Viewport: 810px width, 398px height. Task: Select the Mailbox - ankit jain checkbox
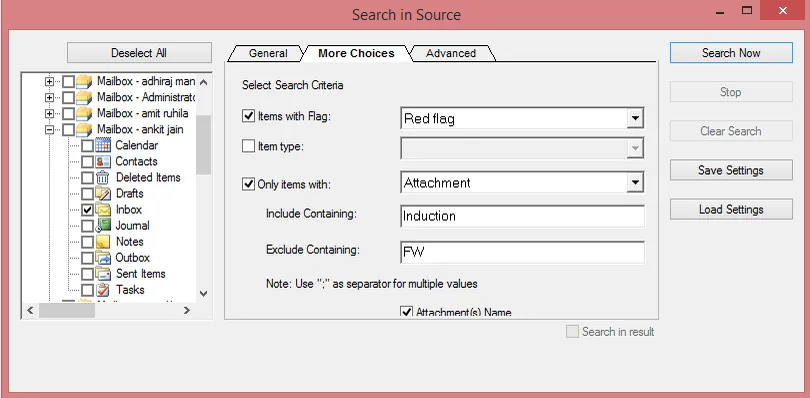coord(68,130)
